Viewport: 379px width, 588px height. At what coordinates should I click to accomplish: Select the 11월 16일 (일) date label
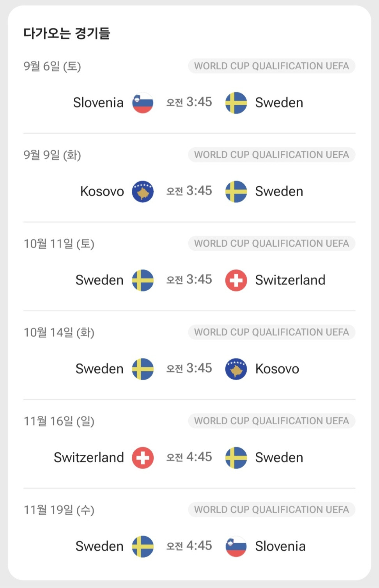click(x=59, y=421)
